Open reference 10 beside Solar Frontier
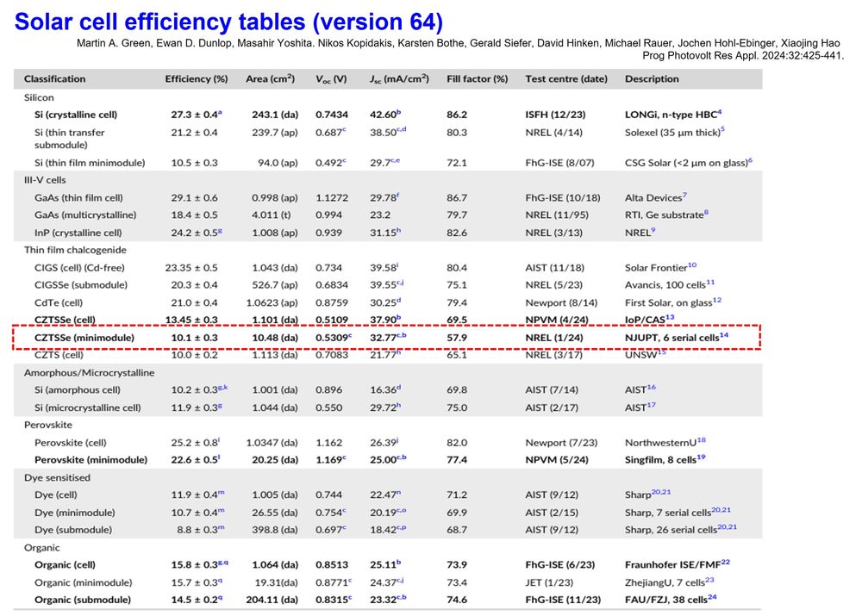The height and width of the screenshot is (616, 862). [x=692, y=265]
